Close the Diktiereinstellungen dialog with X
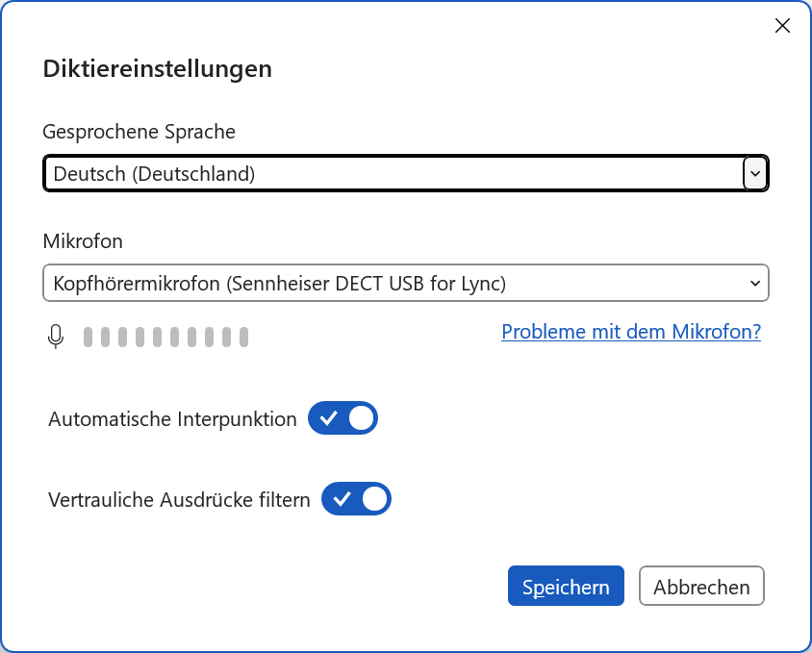The image size is (812, 653). pos(782,26)
